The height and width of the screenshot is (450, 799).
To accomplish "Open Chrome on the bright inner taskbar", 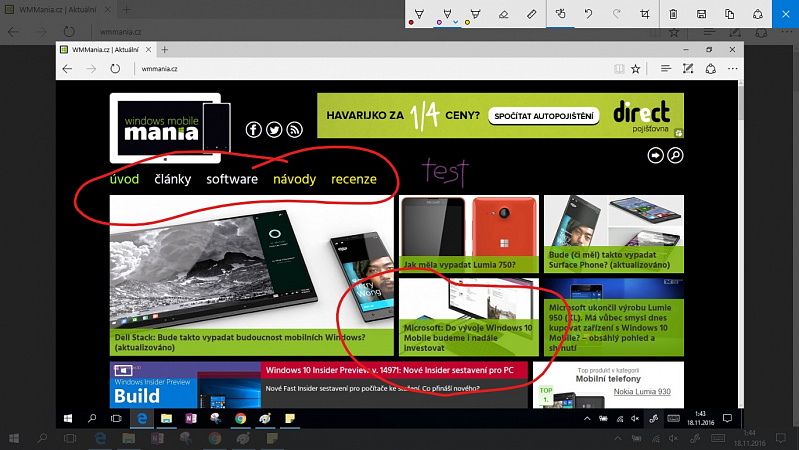I will click(x=240, y=419).
